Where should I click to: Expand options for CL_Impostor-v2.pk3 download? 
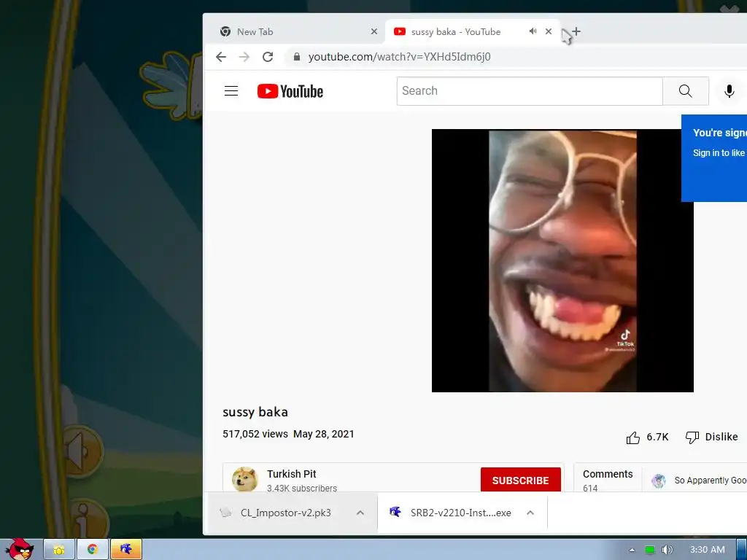pos(360,513)
